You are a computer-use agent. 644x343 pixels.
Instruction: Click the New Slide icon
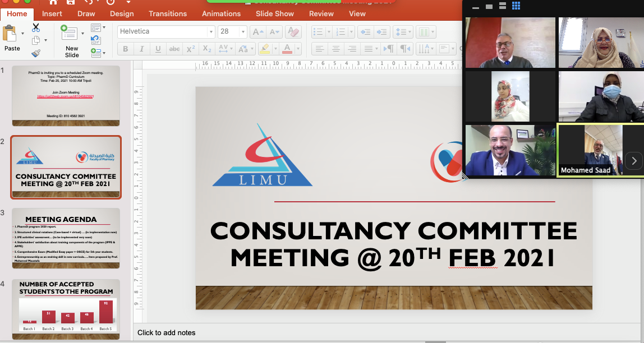(71, 34)
